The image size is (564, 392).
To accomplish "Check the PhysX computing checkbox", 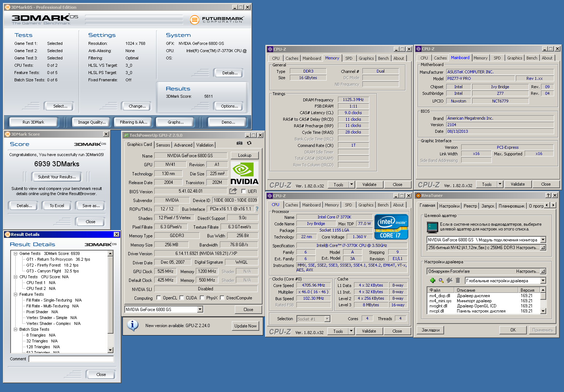I will [x=202, y=298].
